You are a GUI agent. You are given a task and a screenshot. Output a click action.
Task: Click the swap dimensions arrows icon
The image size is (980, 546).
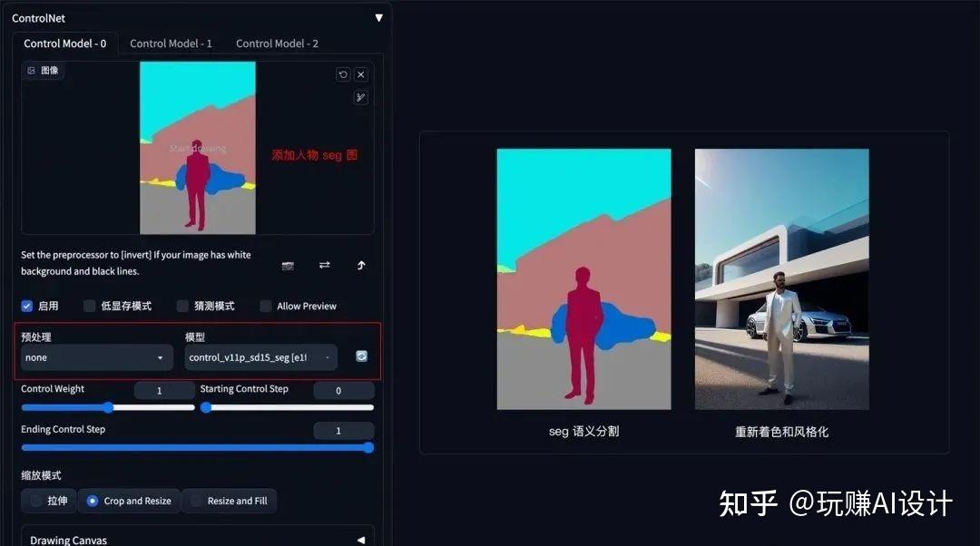[324, 265]
